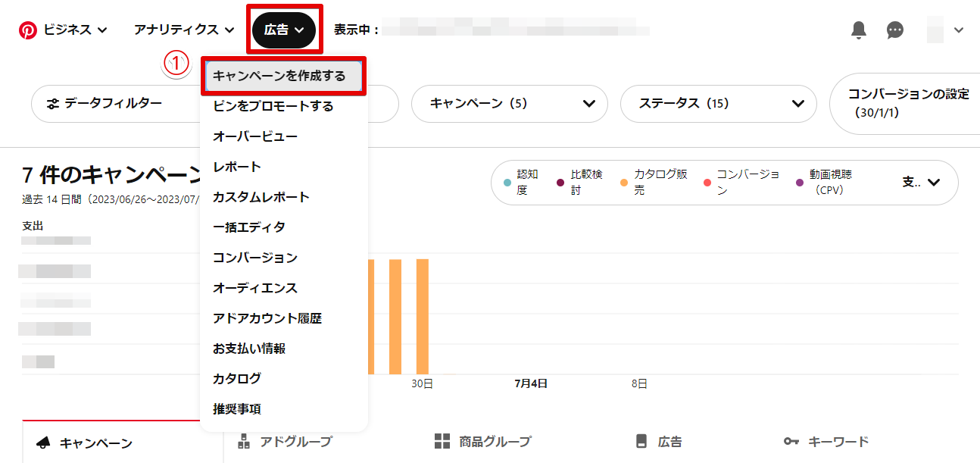Viewport: 980px width, 463px height.
Task: Click the data filter sliders icon
Action: tap(53, 104)
